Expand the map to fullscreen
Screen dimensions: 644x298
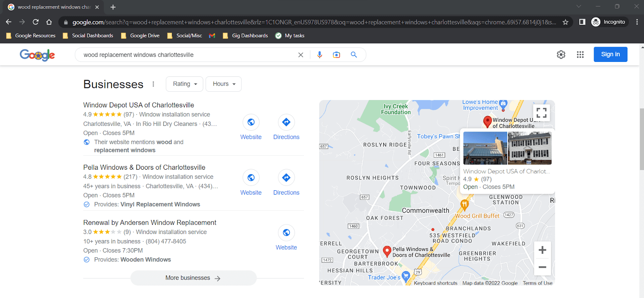pos(542,113)
